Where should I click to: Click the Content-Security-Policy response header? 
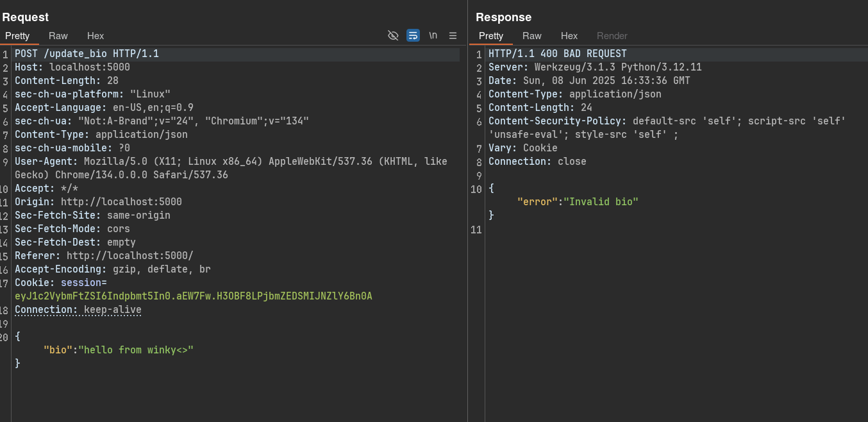tap(558, 121)
